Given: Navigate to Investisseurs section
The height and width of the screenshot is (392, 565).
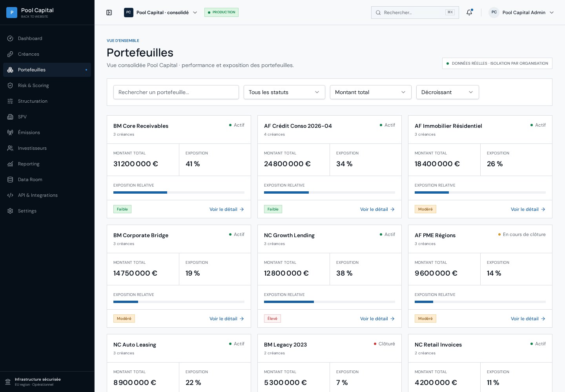Looking at the screenshot, I should pyautogui.click(x=47, y=148).
